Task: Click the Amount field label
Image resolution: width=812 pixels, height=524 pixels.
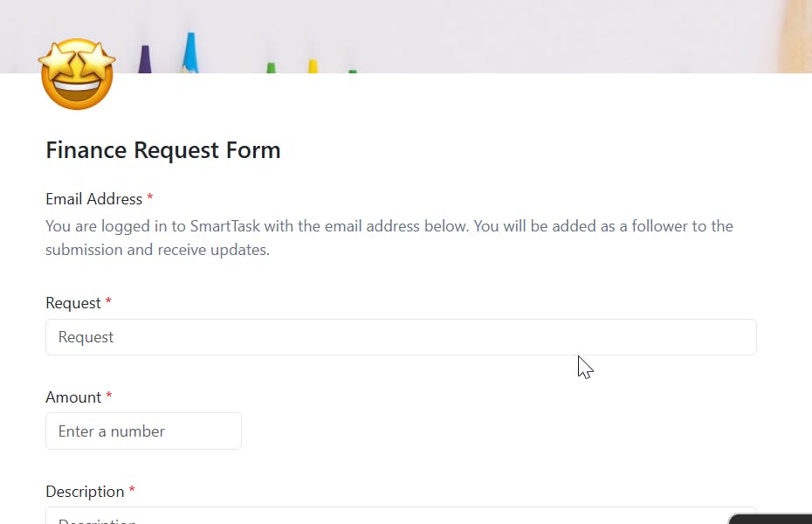Action: 73,397
